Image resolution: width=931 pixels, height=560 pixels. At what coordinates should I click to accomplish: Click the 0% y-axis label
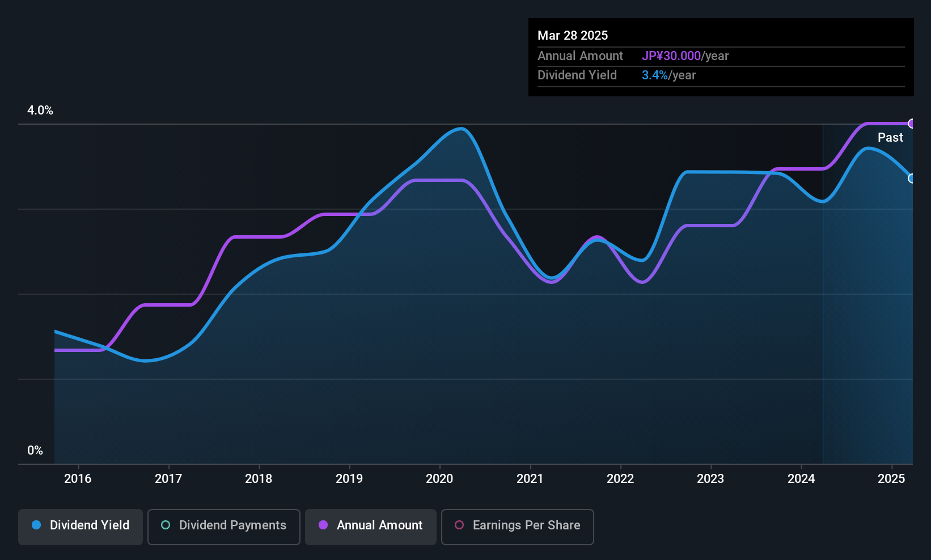coord(35,451)
